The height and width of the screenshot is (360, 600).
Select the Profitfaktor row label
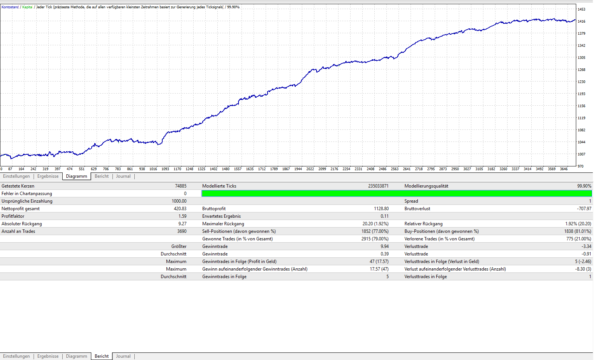pos(13,216)
